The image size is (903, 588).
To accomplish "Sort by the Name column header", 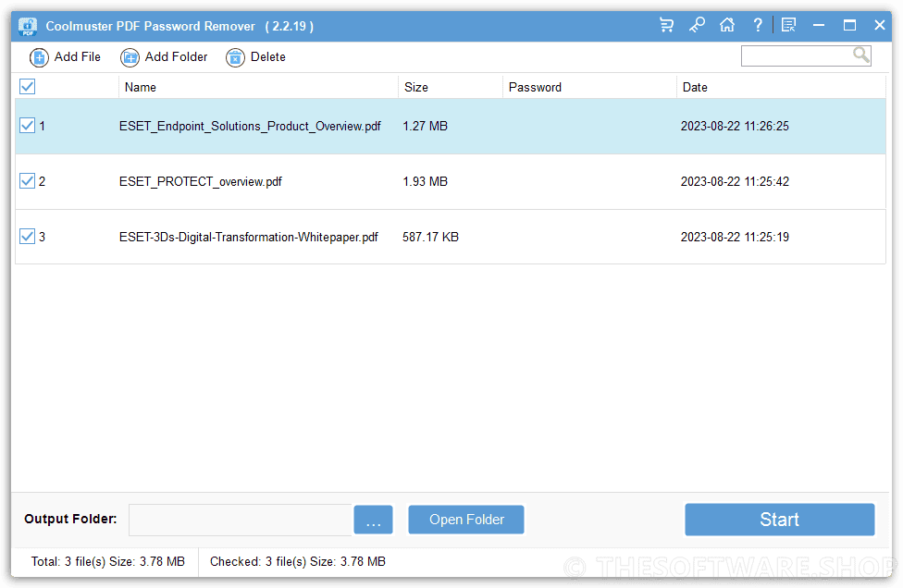I will 258,87.
